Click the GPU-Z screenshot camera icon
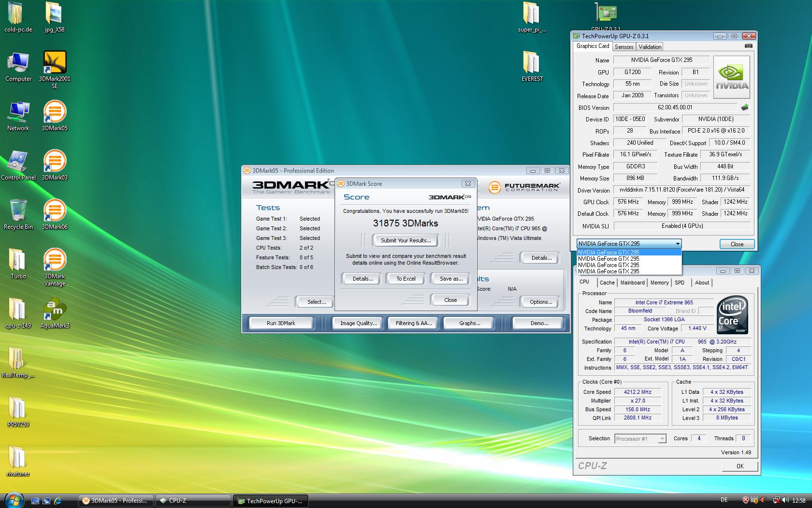The height and width of the screenshot is (508, 812). click(748, 46)
